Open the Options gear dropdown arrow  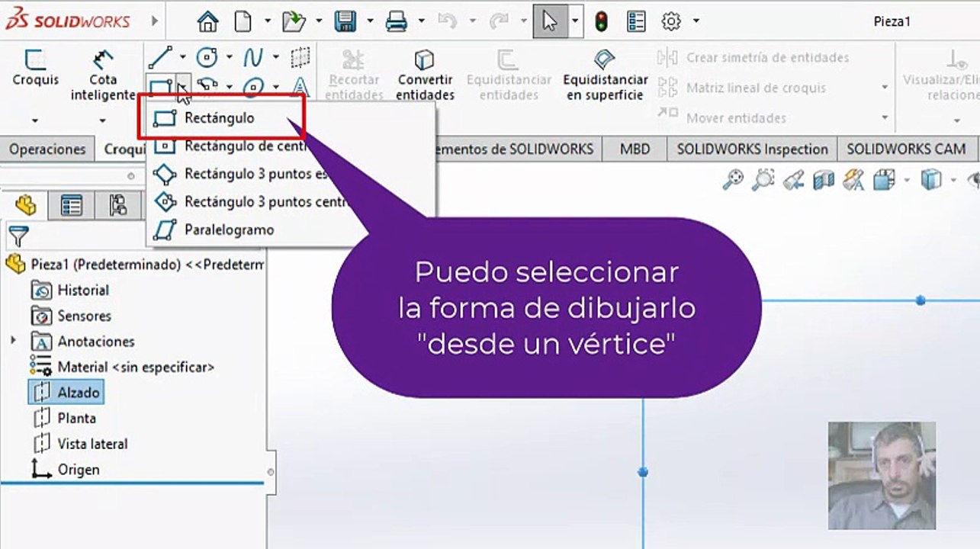tap(696, 21)
